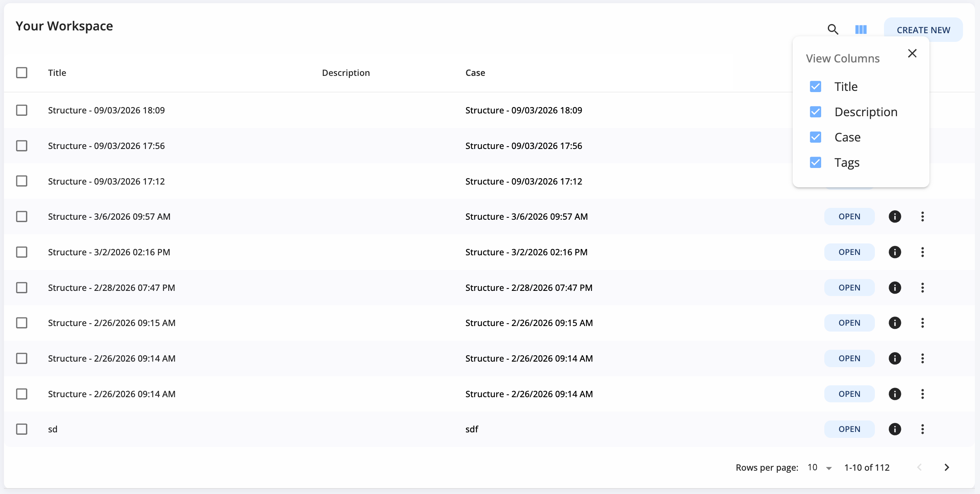Viewport: 980px width, 494px height.
Task: Click the CREATE NEW button
Action: coord(923,30)
